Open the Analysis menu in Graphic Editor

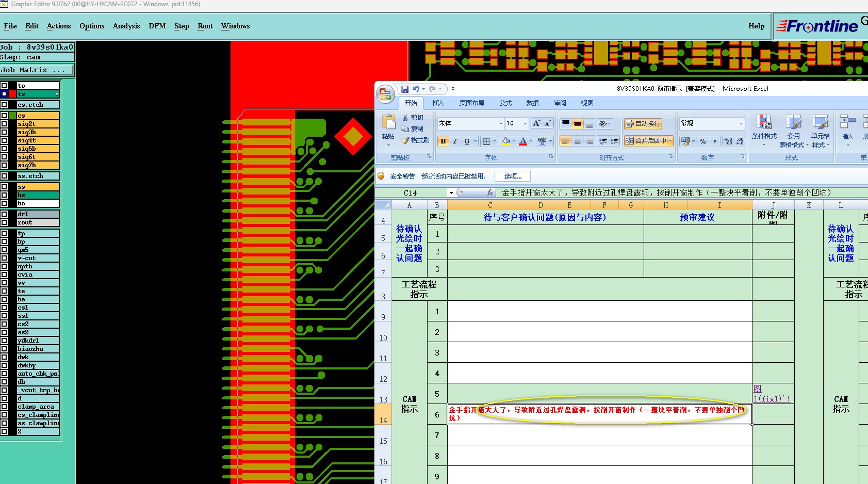(x=126, y=26)
